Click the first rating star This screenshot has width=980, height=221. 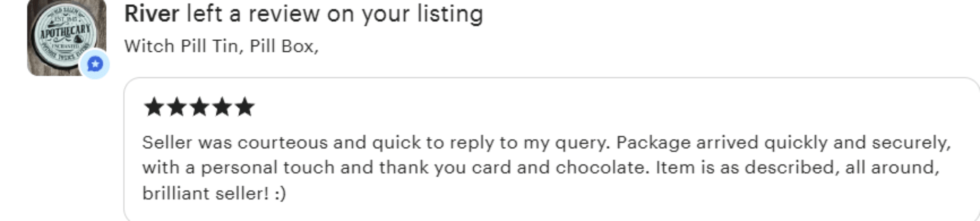coord(154,106)
